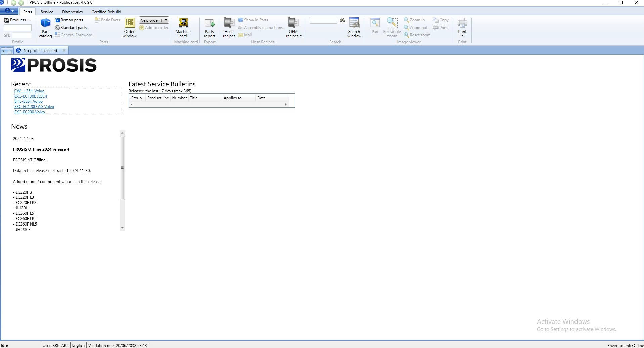This screenshot has height=348, width=644.
Task: Open the Machine card
Action: tap(183, 28)
